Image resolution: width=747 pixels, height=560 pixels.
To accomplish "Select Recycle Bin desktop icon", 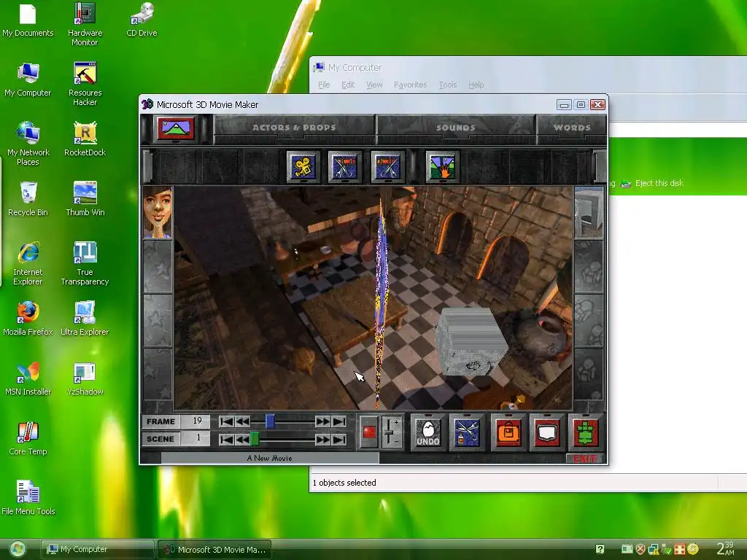I will (28, 200).
